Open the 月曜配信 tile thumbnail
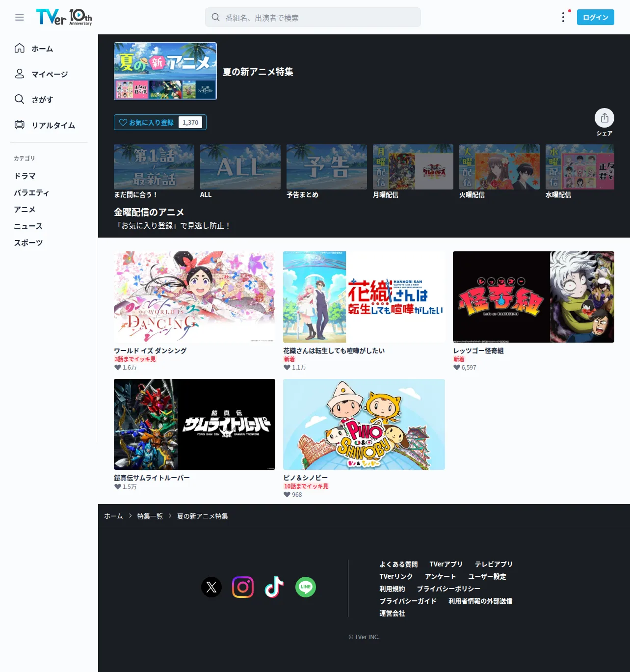This screenshot has width=630, height=672. click(x=413, y=167)
